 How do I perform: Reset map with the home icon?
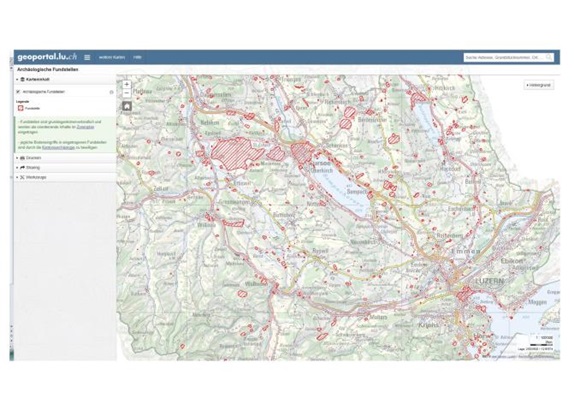point(127,106)
